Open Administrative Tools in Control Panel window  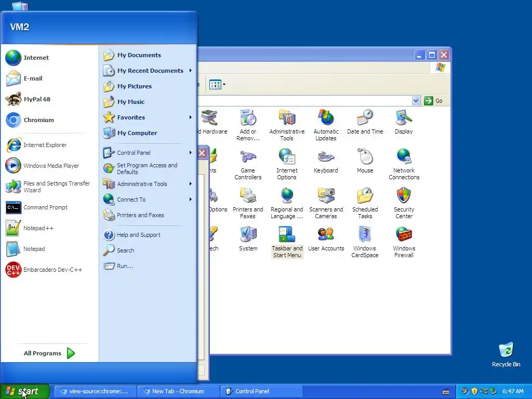coord(287,125)
